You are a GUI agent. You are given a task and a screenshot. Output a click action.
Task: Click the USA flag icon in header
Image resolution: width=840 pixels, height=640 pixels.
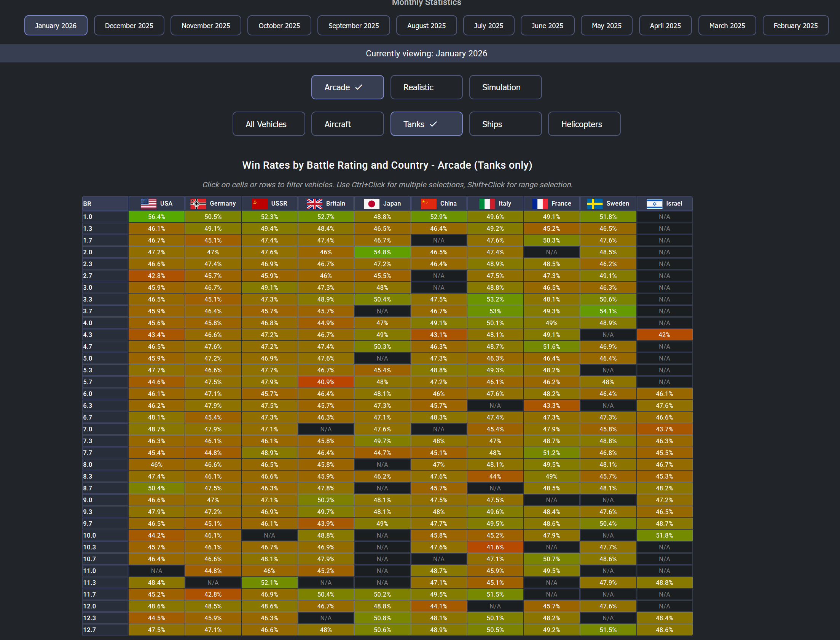click(148, 204)
